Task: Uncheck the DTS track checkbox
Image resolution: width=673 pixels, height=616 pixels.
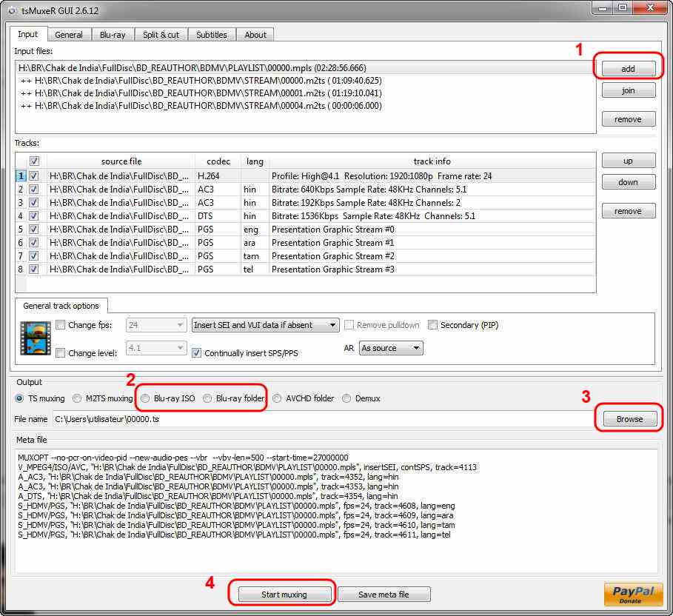Action: (33, 216)
